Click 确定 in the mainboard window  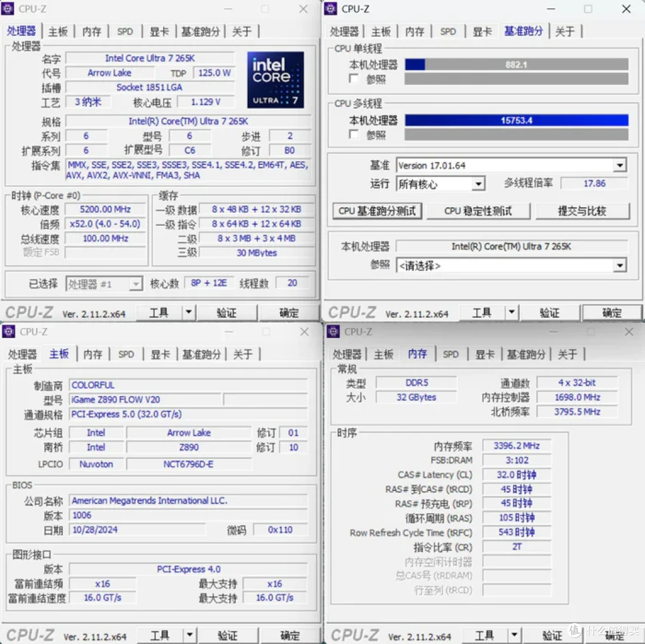(290, 636)
